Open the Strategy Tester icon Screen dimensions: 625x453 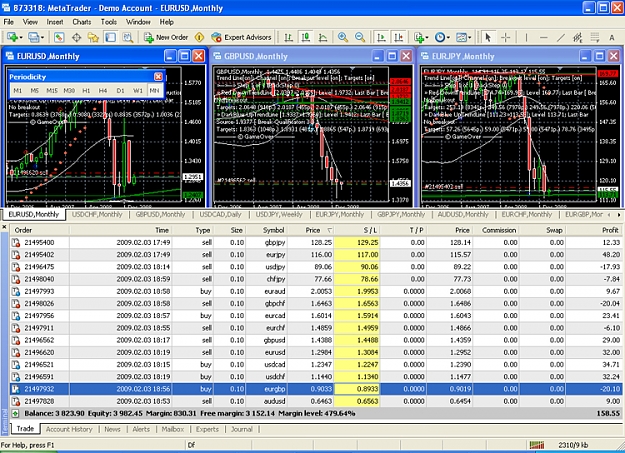point(128,37)
